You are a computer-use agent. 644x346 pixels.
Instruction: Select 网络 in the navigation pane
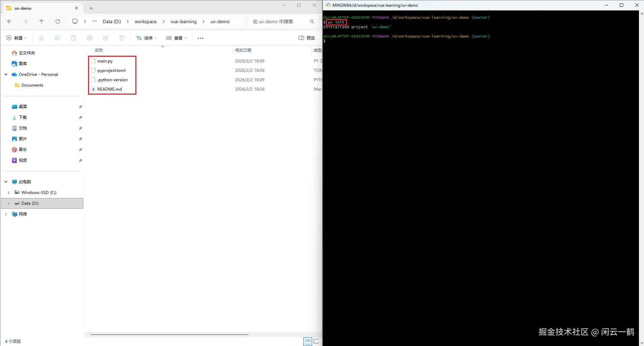tap(19, 214)
